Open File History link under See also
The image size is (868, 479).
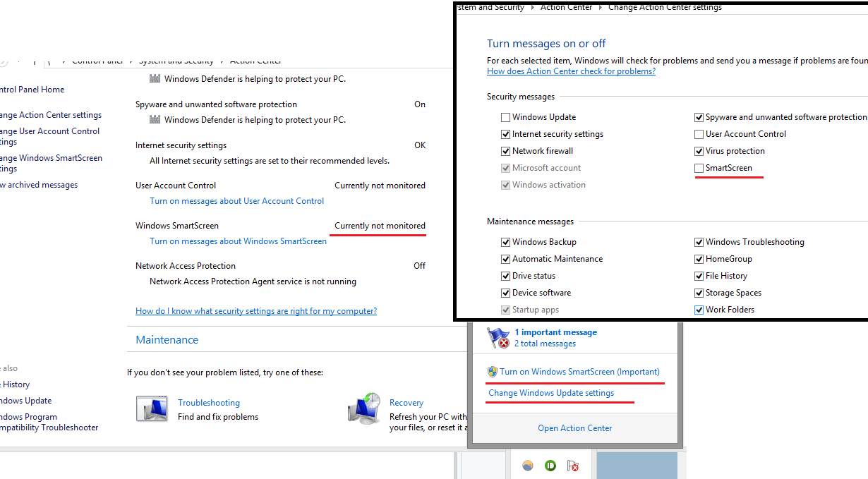coord(15,384)
